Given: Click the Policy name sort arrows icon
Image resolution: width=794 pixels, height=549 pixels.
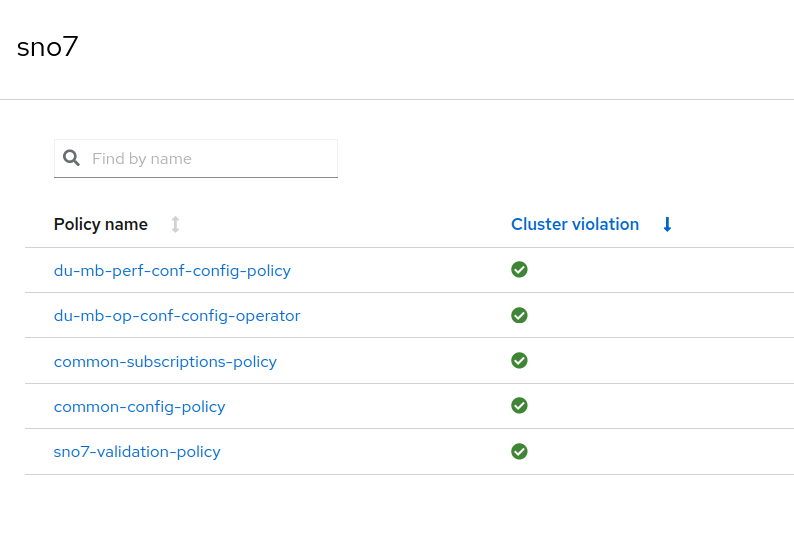Looking at the screenshot, I should (175, 225).
